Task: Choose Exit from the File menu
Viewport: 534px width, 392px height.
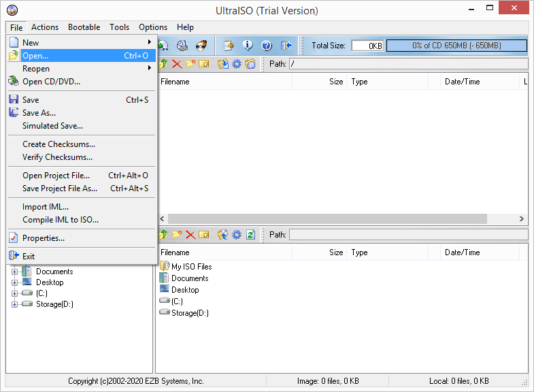Action: click(82, 257)
